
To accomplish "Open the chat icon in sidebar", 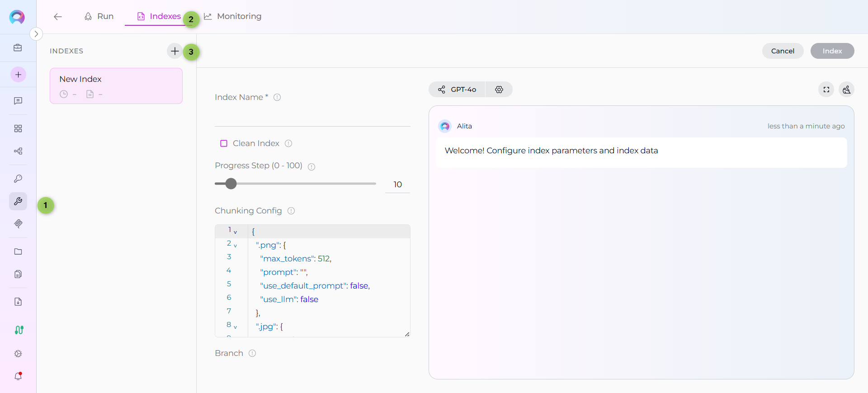I will pos(18,101).
